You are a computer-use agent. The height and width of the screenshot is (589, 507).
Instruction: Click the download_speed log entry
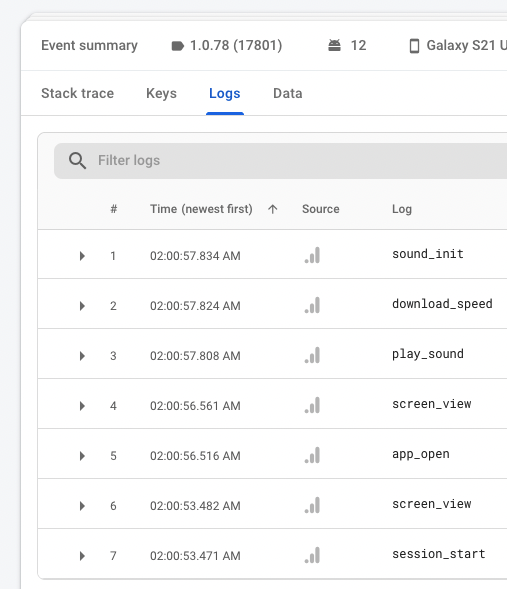tap(442, 304)
